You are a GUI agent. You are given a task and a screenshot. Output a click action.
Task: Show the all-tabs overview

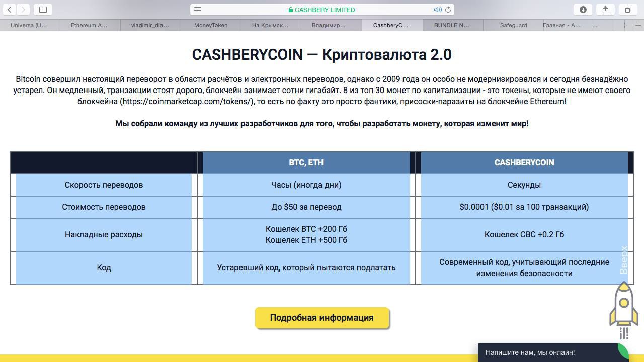pyautogui.click(x=628, y=9)
